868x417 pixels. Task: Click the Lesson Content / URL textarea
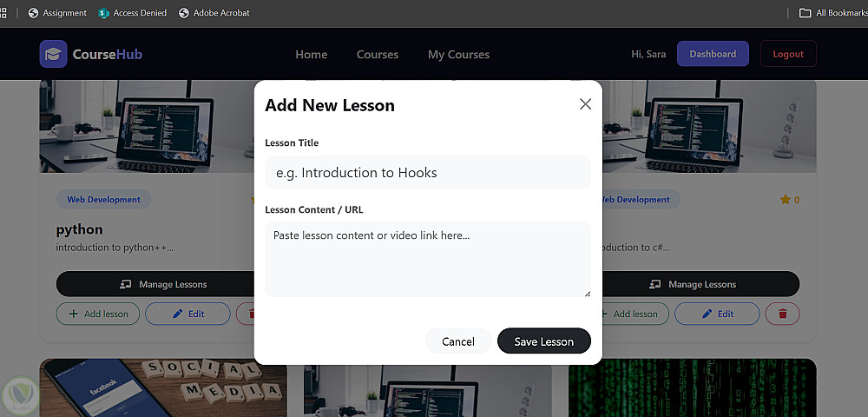[428, 260]
